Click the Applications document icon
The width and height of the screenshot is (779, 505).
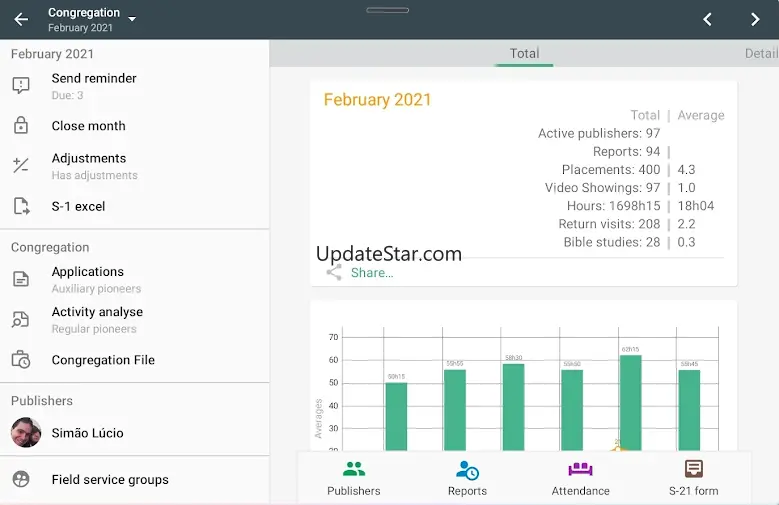[x=21, y=279]
